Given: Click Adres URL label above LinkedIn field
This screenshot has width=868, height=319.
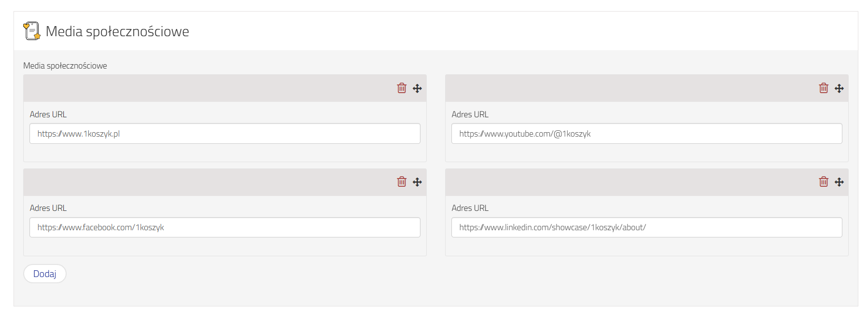Looking at the screenshot, I should [x=470, y=208].
